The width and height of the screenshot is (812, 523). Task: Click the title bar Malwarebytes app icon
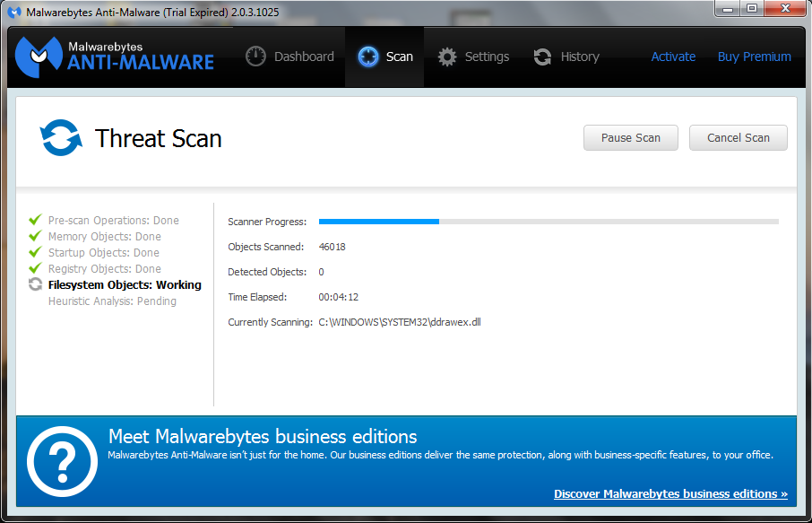pos(14,12)
